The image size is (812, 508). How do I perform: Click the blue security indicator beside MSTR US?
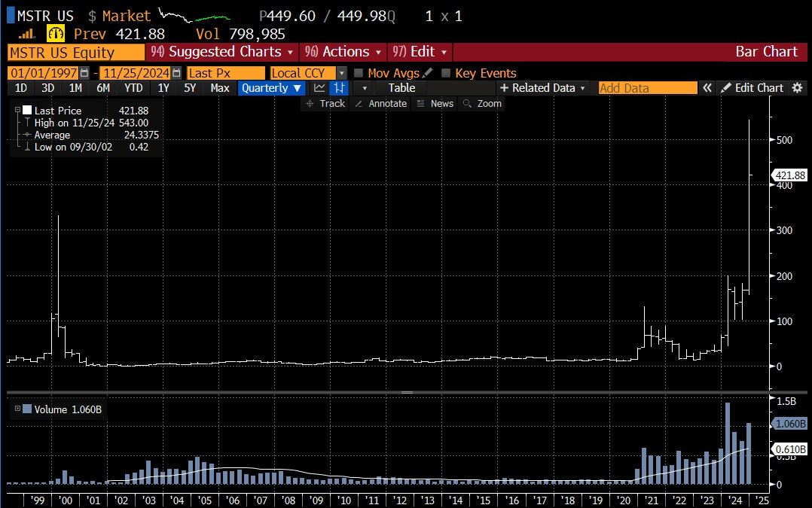(11, 16)
